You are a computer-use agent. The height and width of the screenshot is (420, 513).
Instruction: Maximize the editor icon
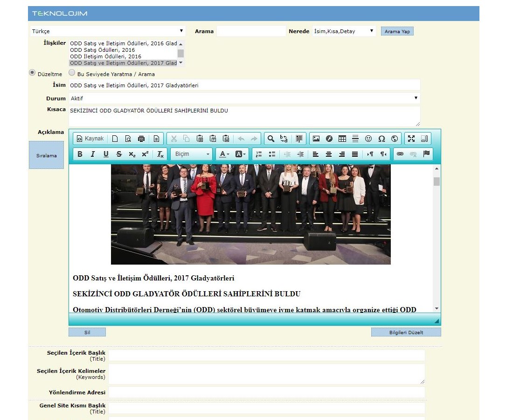click(411, 139)
